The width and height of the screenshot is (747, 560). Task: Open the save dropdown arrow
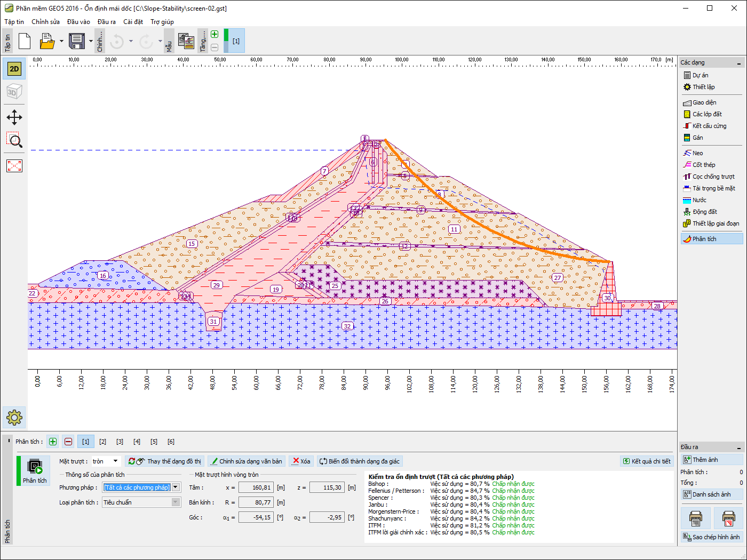91,41
